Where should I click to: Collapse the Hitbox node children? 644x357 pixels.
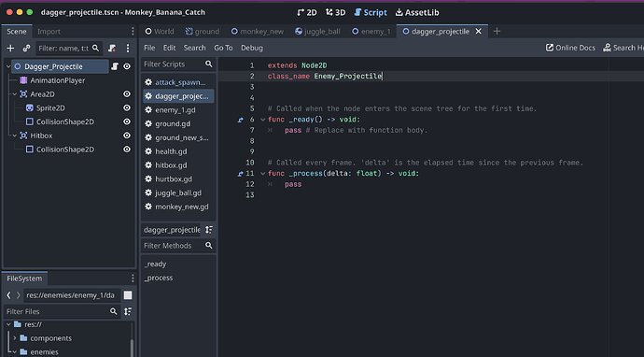pyautogui.click(x=14, y=136)
